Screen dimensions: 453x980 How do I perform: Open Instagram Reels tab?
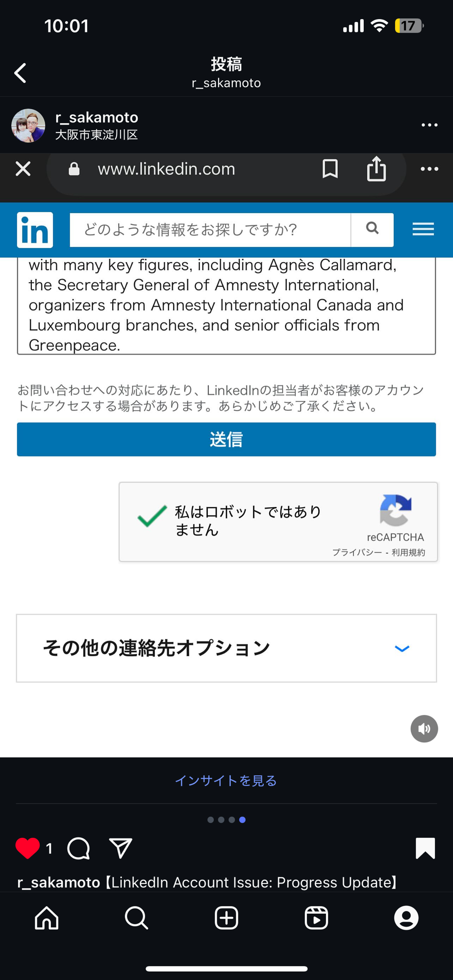pos(316,918)
